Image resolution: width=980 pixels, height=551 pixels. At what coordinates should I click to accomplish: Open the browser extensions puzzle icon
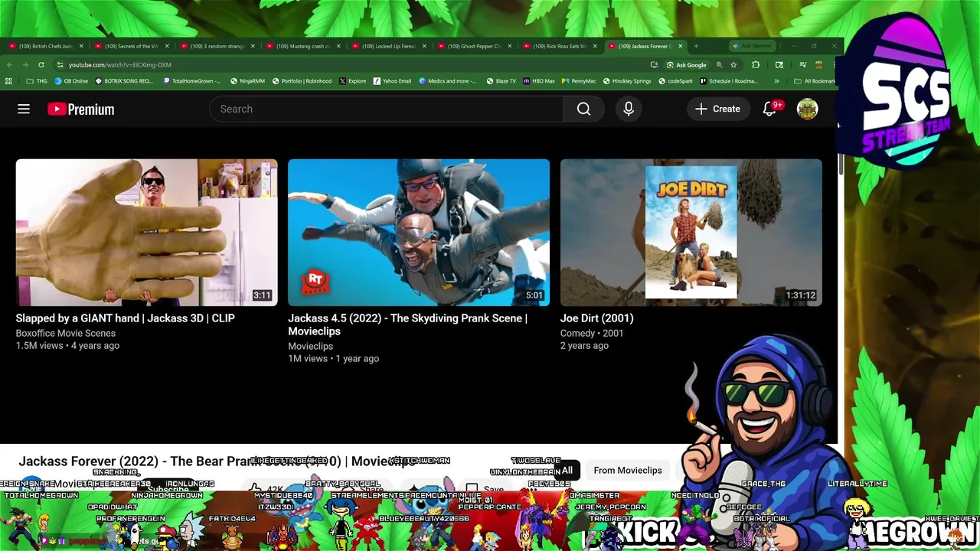click(x=756, y=65)
